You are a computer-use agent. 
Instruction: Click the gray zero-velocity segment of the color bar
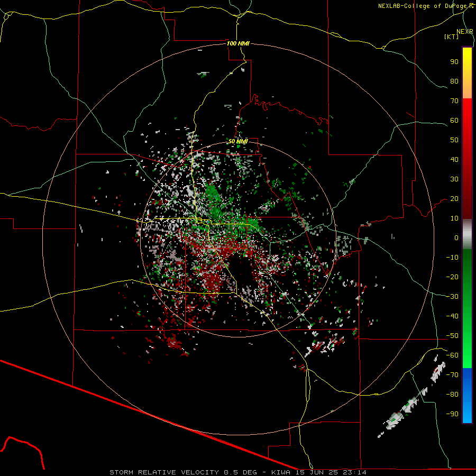coord(467,234)
